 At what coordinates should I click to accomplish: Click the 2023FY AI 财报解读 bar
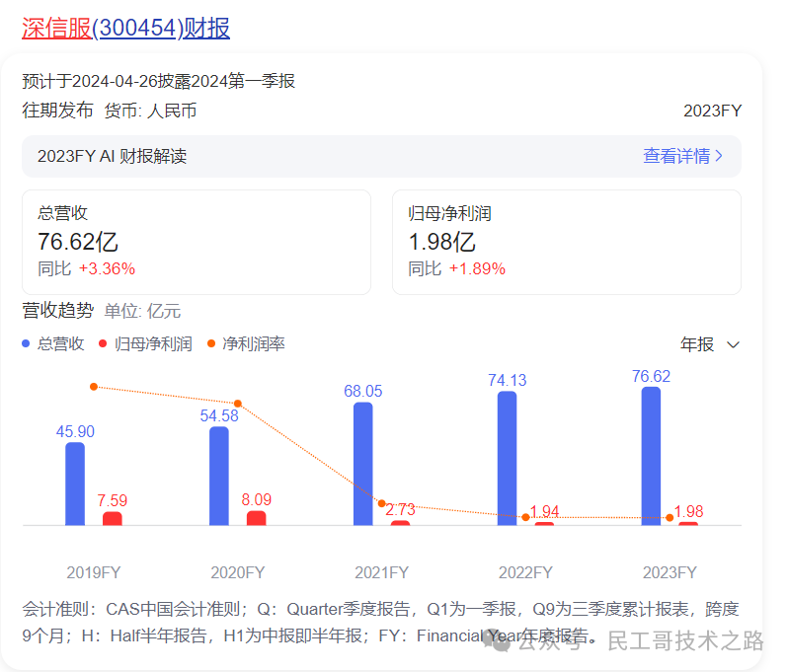point(381,156)
